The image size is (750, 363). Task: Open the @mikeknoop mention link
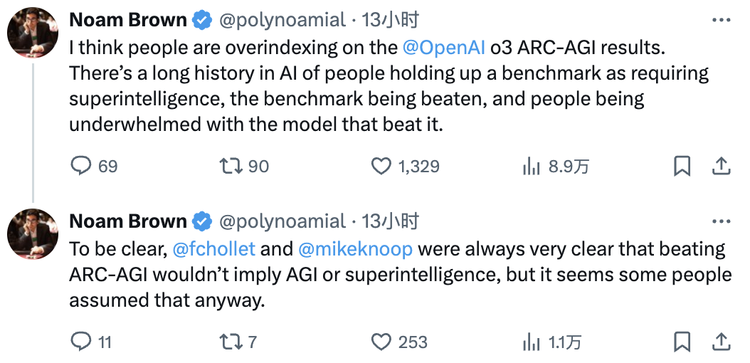pyautogui.click(x=355, y=249)
